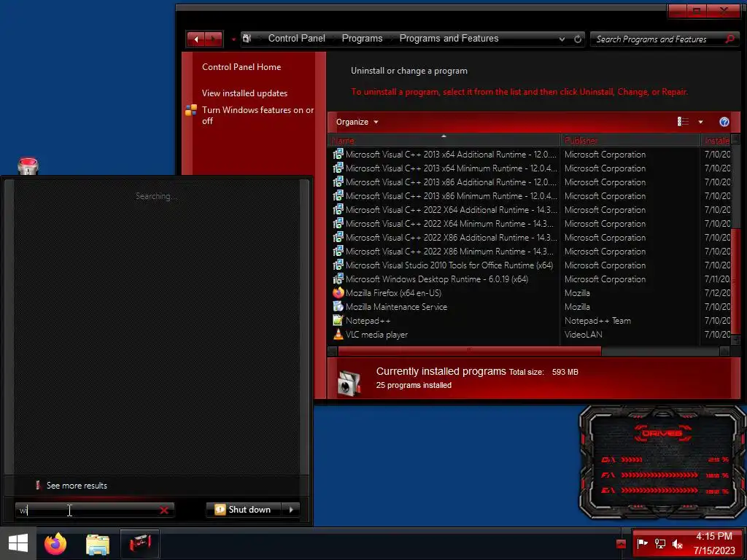
Task: Open File Explorer from the taskbar
Action: 98,544
